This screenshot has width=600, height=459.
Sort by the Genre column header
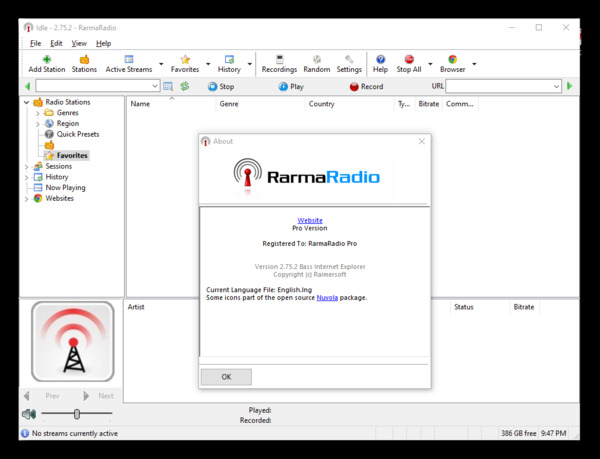(260, 104)
